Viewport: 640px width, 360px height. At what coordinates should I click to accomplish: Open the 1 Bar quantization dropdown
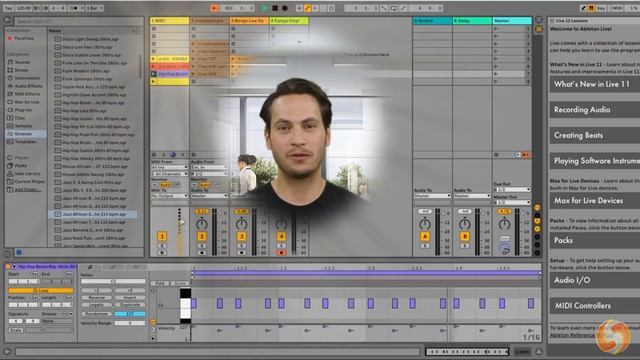tap(95, 8)
